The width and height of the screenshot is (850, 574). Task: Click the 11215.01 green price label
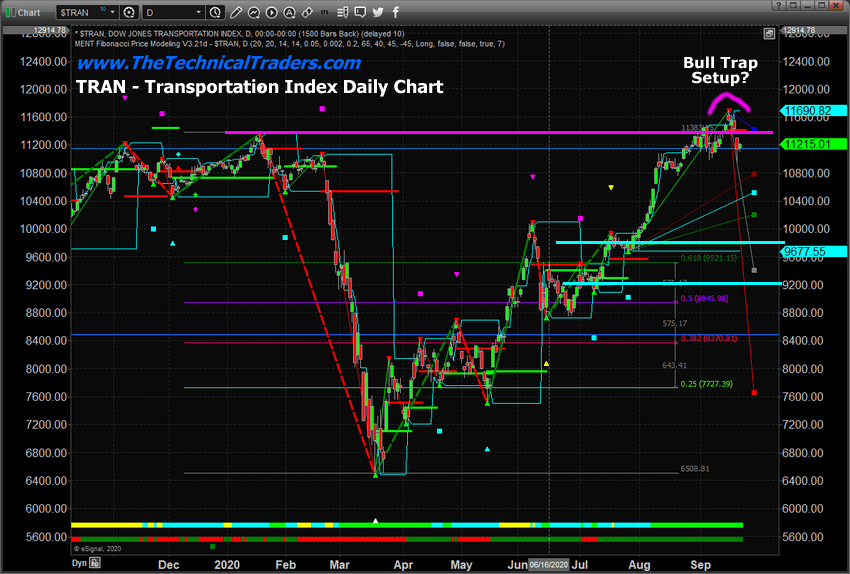813,144
